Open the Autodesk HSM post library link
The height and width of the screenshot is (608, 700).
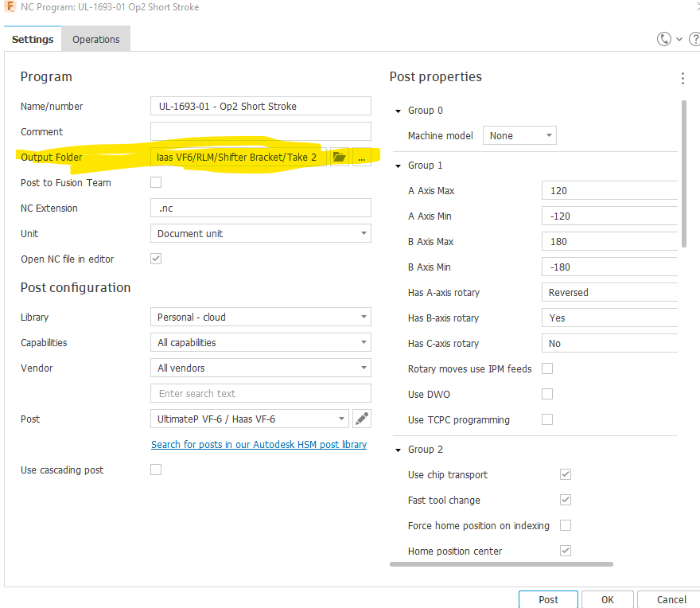pyautogui.click(x=259, y=445)
